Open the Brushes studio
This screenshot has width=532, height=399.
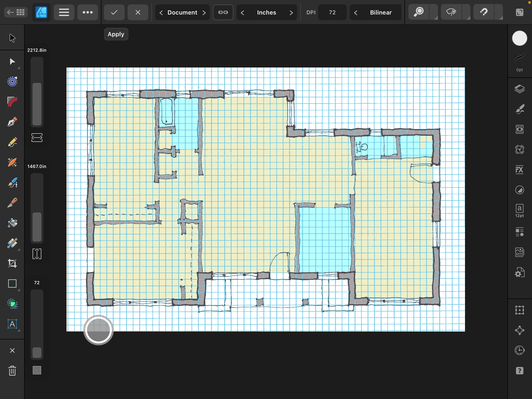tap(520, 109)
